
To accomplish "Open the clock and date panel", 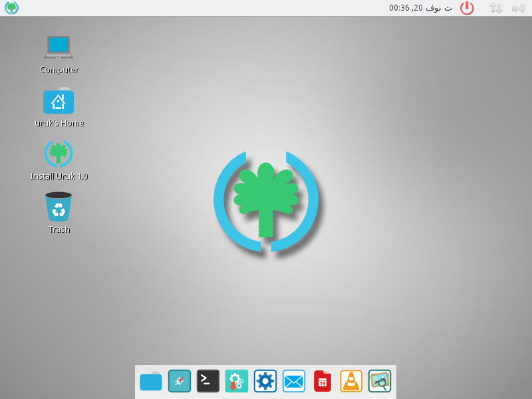I will click(420, 8).
